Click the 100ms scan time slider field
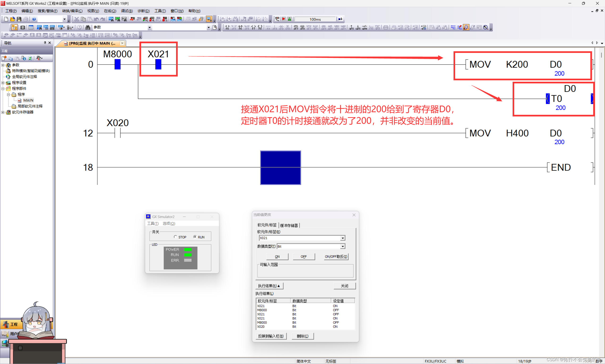The height and width of the screenshot is (364, 605). (315, 19)
